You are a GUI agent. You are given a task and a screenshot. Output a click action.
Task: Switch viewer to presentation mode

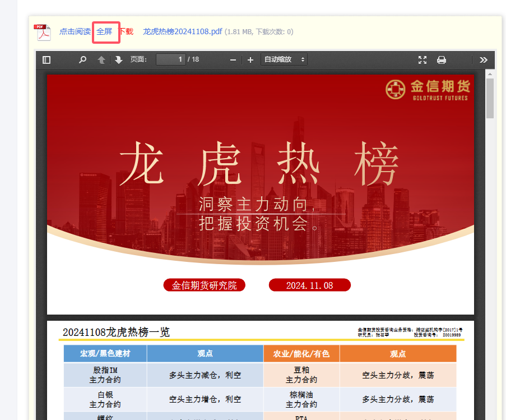point(423,60)
